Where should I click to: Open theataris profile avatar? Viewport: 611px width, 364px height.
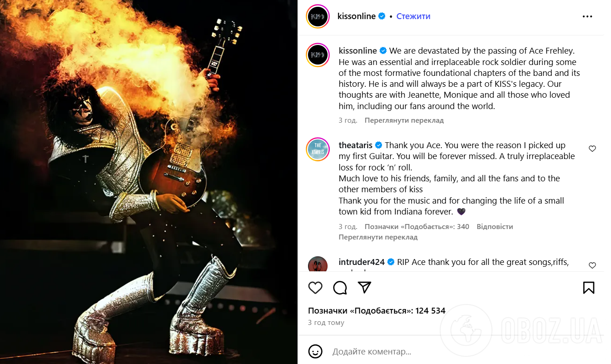pos(318,149)
